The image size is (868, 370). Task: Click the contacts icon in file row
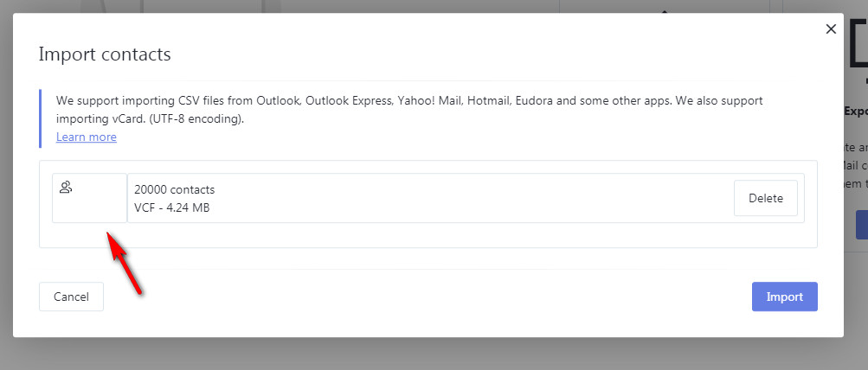66,188
